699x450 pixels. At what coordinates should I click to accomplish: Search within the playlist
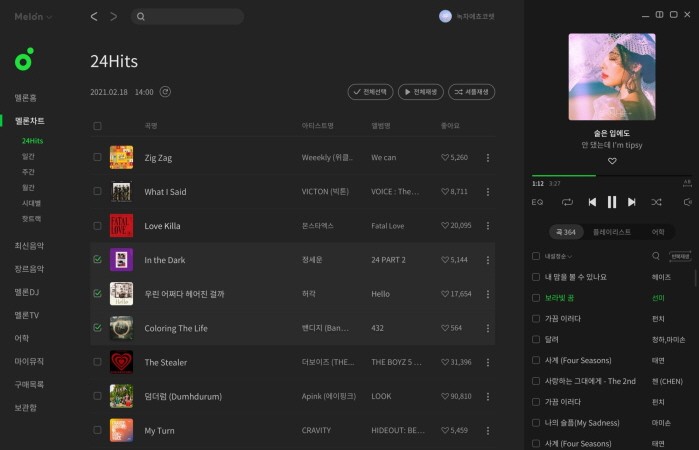[x=656, y=256]
